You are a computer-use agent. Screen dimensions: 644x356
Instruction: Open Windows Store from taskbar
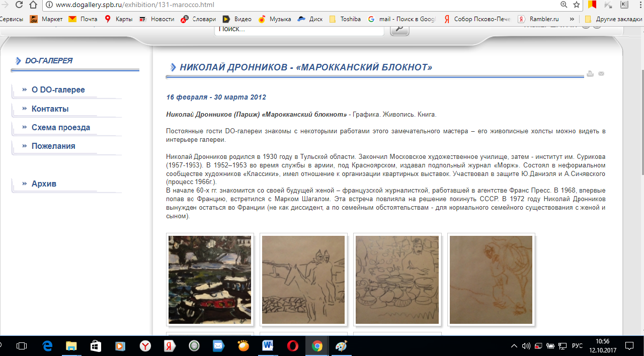95,346
